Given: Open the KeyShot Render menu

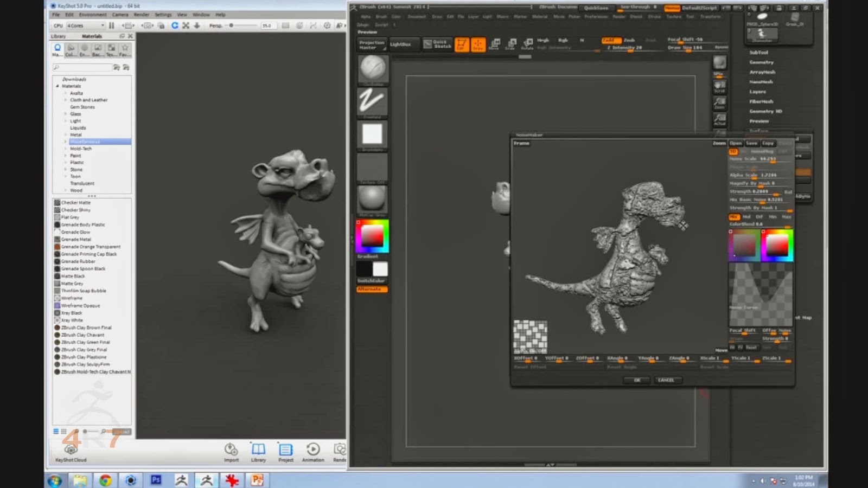Looking at the screenshot, I should [141, 15].
